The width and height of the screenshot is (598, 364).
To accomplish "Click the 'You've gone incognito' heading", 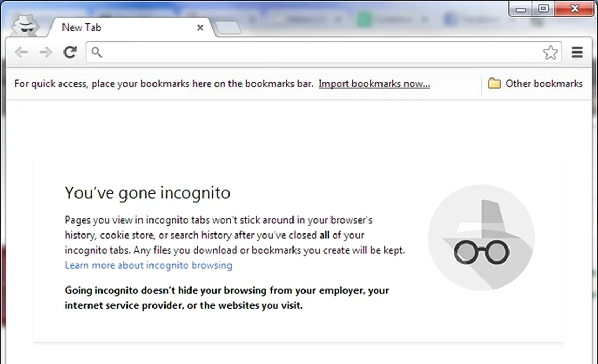I will (147, 193).
